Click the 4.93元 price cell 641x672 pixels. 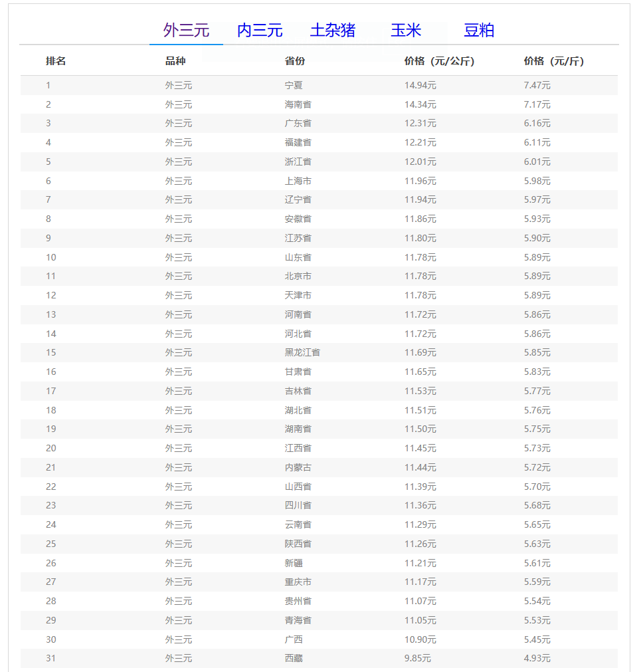point(537,658)
